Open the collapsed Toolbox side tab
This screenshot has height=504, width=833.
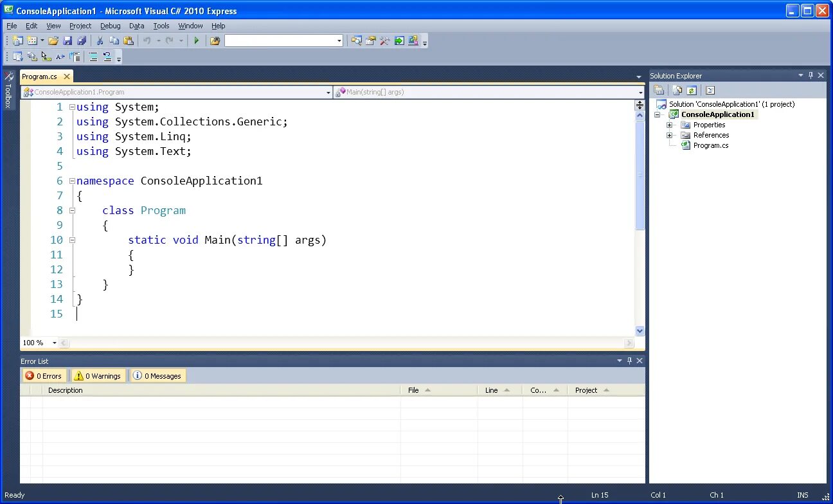(x=8, y=90)
